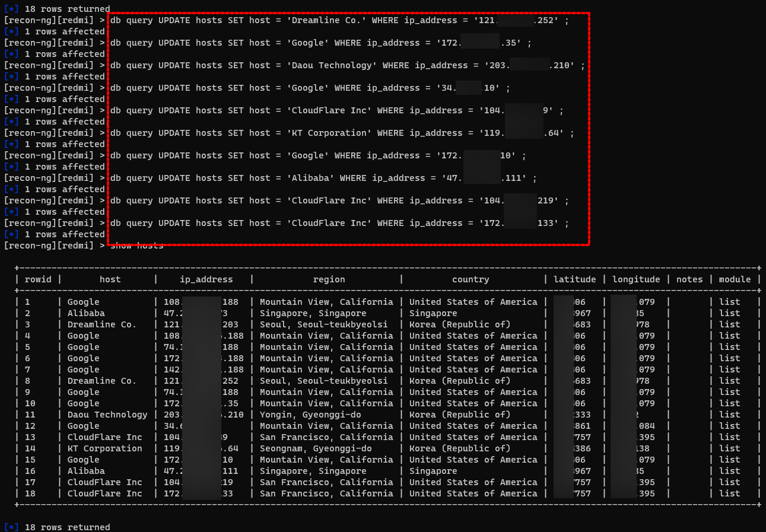Select 'Singapore, Singapore' region in row 16

[x=313, y=471]
